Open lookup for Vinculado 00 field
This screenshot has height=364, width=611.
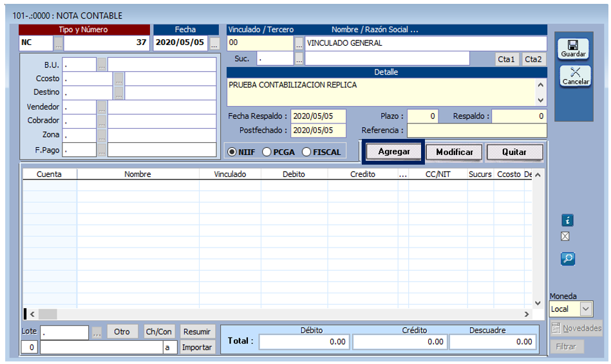(299, 44)
